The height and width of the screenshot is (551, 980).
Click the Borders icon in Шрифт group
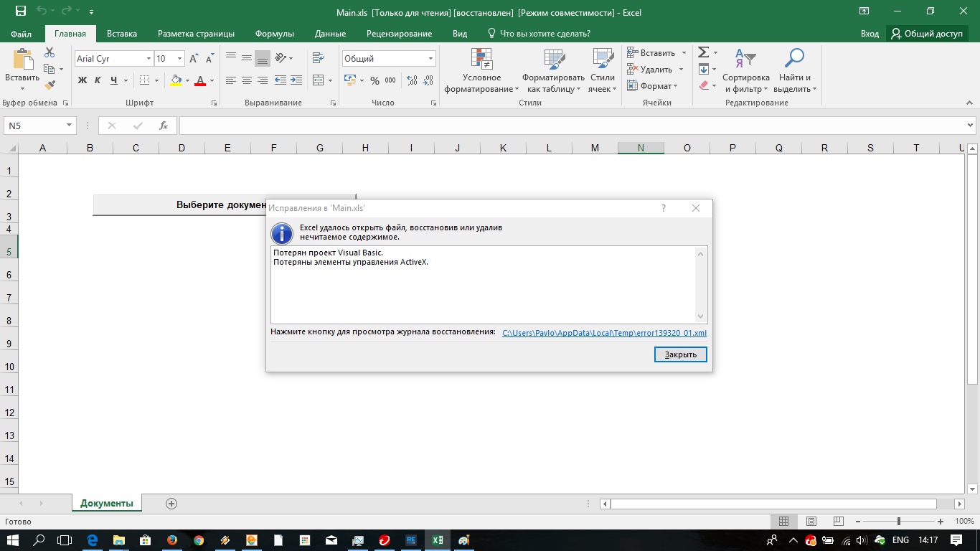point(144,80)
